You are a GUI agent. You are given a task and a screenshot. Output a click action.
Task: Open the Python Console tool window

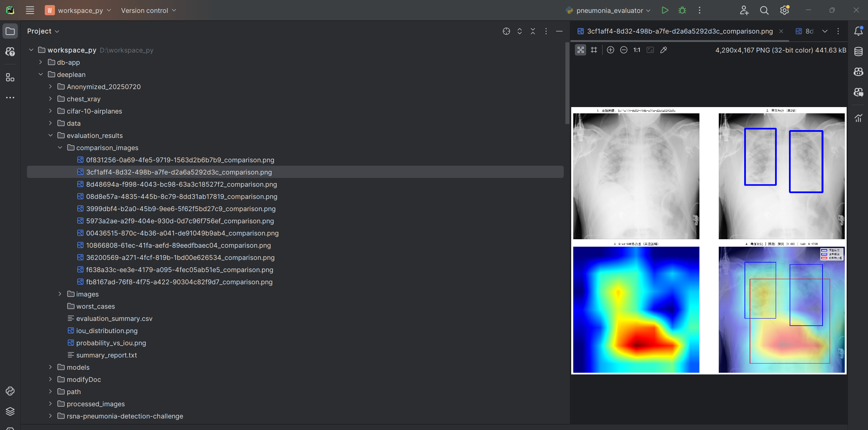10,391
